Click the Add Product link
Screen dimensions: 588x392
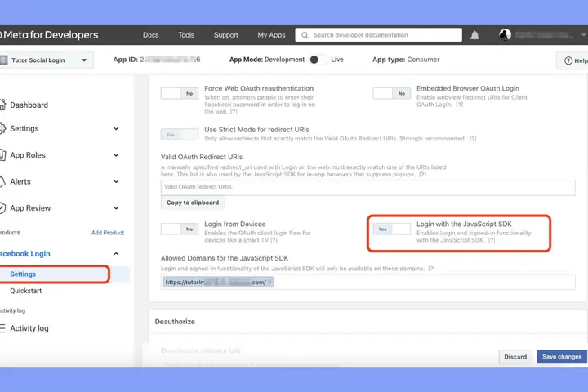pyautogui.click(x=108, y=233)
